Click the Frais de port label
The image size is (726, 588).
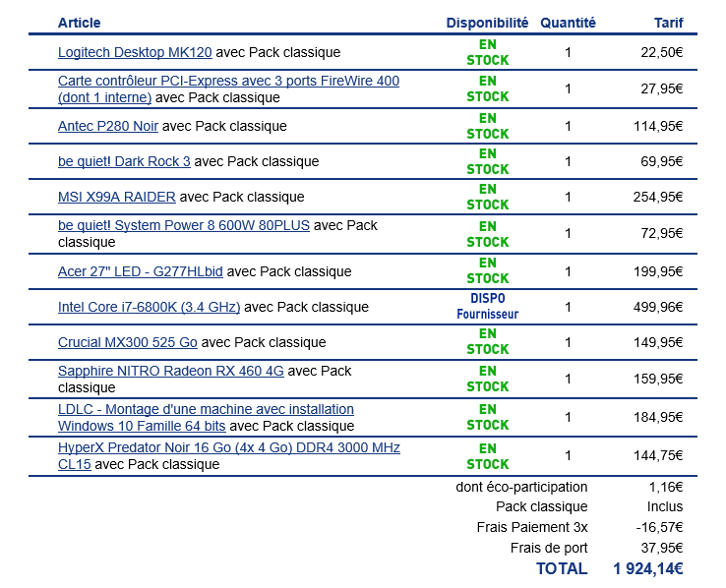(549, 549)
